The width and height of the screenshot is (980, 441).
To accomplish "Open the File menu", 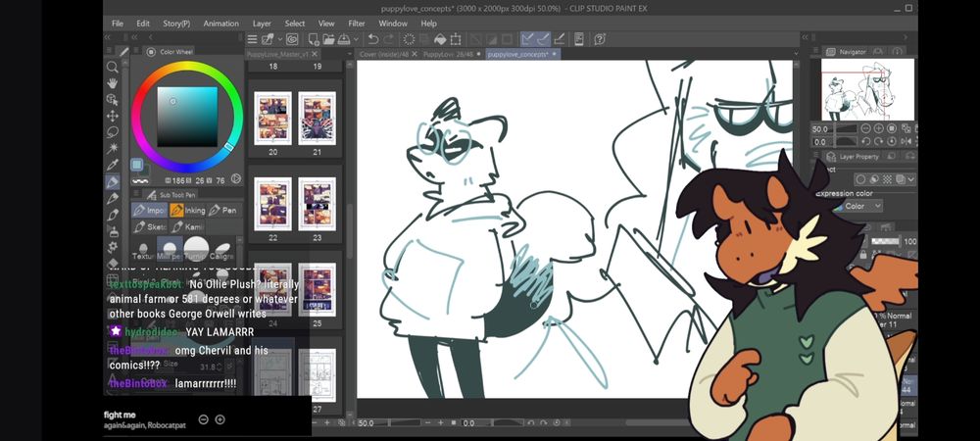I will (118, 24).
